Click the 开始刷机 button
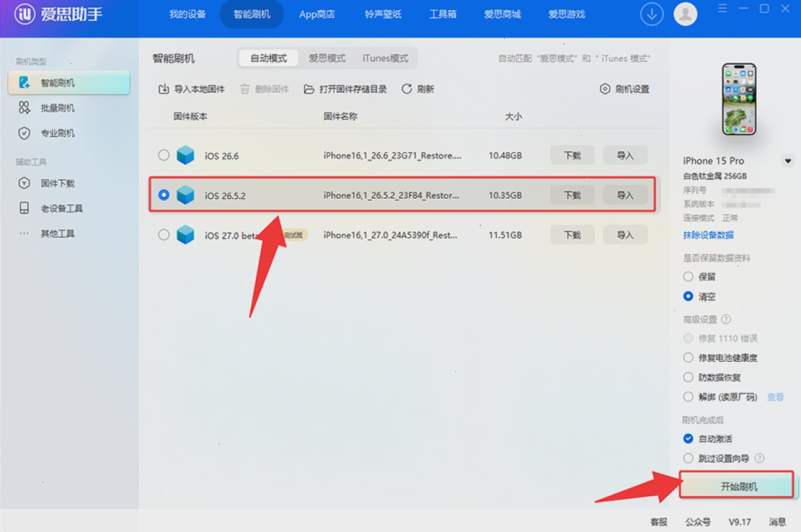Image resolution: width=801 pixels, height=532 pixels. 739,487
